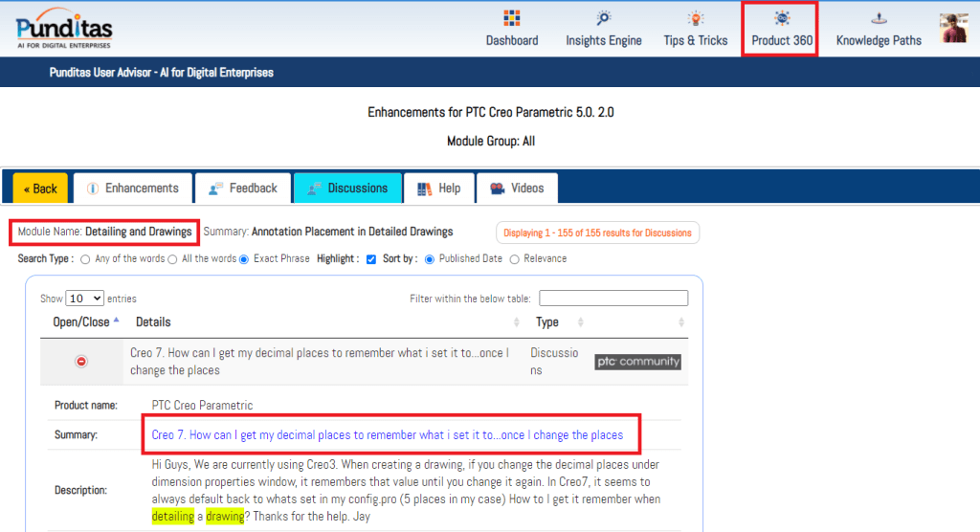The width and height of the screenshot is (980, 532).
Task: Open the Show entries dropdown
Action: [x=85, y=299]
